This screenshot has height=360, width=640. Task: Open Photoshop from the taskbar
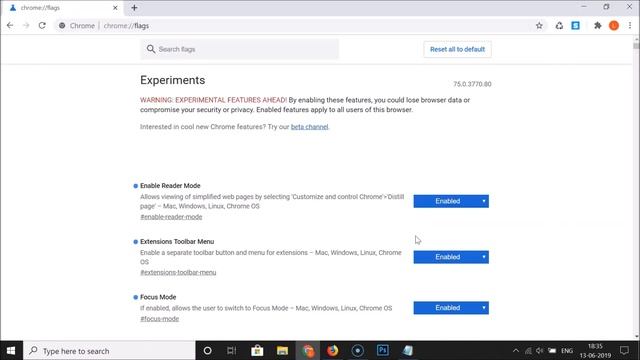tap(382, 351)
